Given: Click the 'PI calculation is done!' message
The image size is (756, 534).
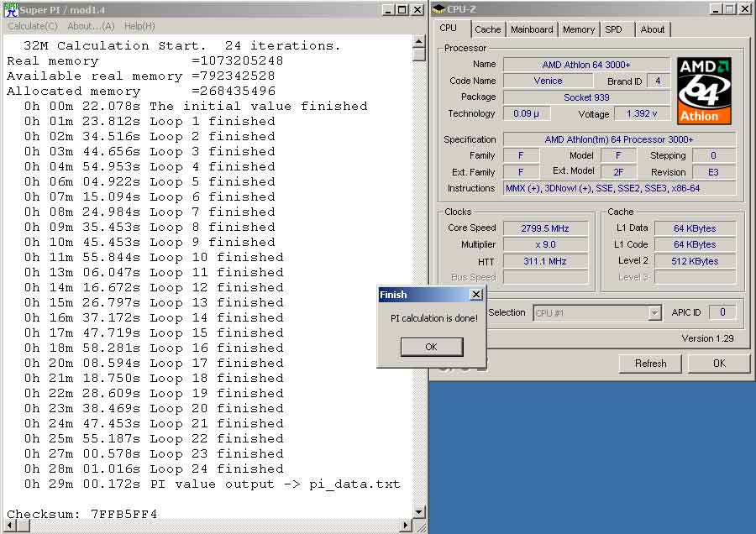Looking at the screenshot, I should pyautogui.click(x=434, y=318).
